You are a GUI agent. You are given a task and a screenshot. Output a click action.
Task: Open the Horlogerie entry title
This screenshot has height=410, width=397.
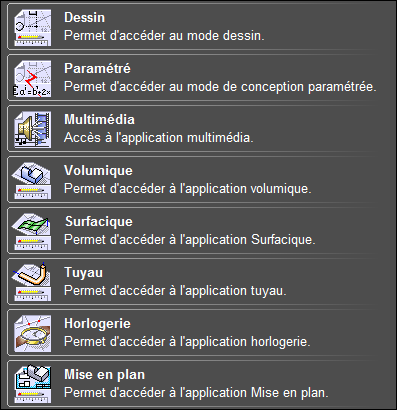pyautogui.click(x=97, y=323)
